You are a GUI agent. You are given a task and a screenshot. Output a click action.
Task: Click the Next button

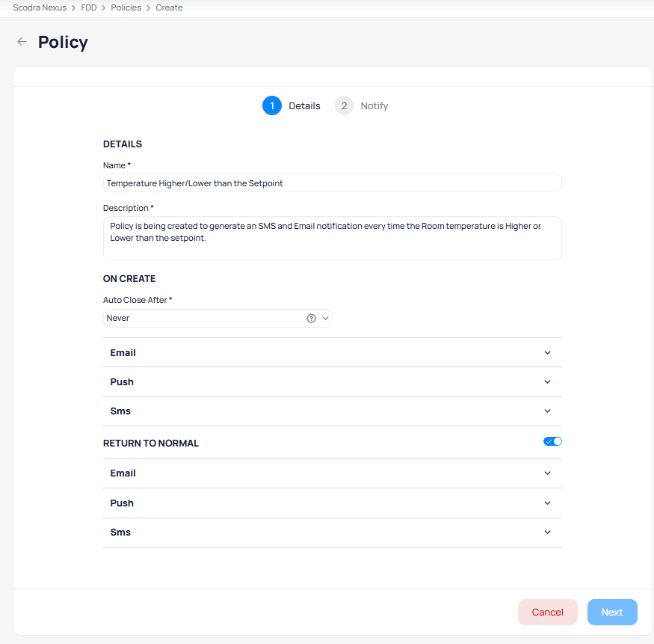click(x=611, y=612)
